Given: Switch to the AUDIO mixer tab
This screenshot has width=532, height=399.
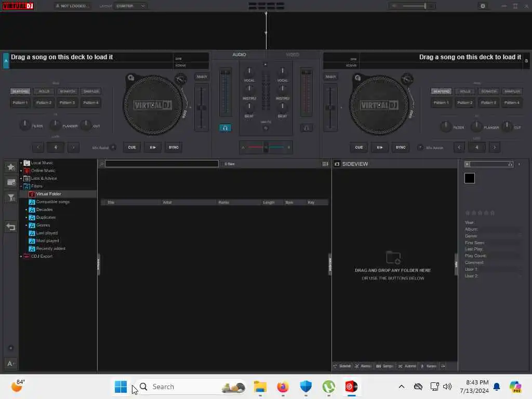Looking at the screenshot, I should (239, 55).
